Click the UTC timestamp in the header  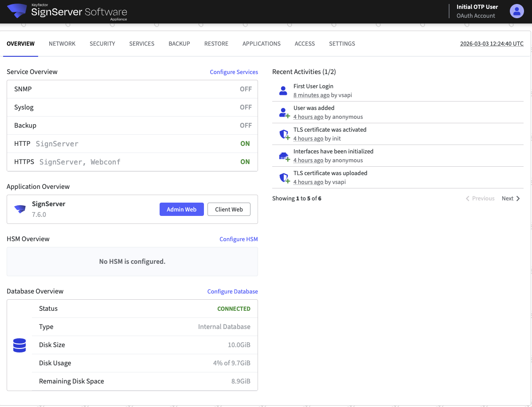pyautogui.click(x=492, y=44)
